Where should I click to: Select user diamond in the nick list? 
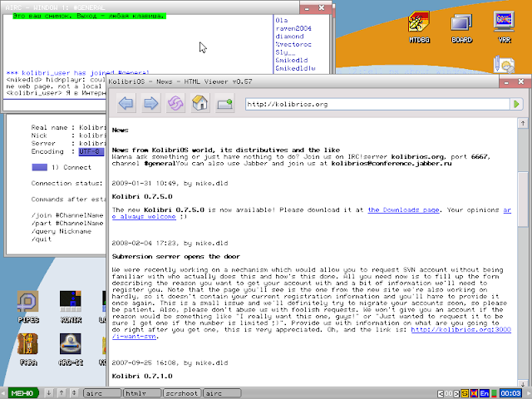tap(289, 37)
